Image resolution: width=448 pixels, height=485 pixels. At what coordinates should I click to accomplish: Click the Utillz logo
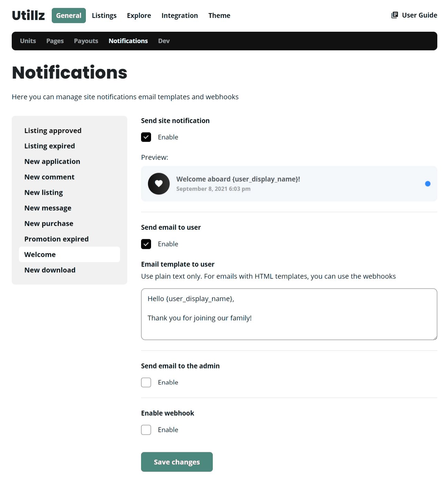point(28,16)
